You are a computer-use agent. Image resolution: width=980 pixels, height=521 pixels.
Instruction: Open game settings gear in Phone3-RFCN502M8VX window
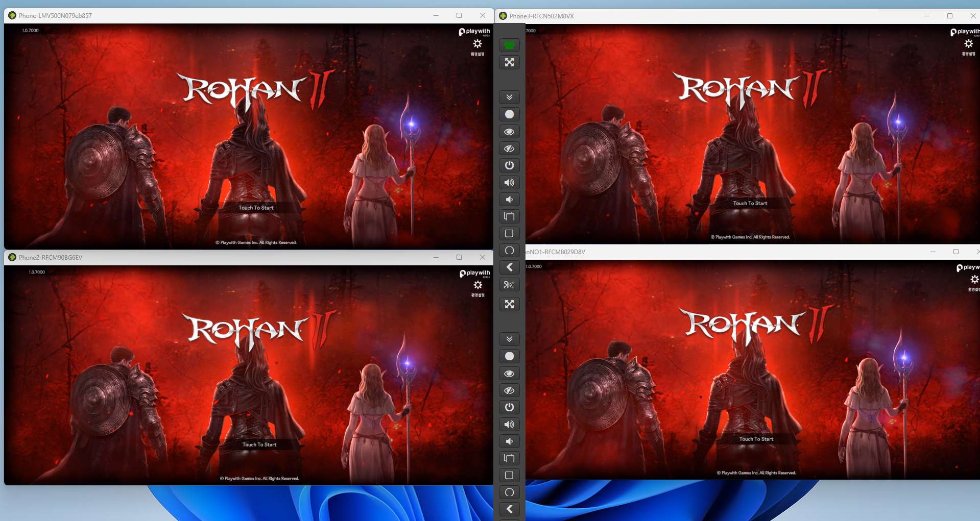969,44
